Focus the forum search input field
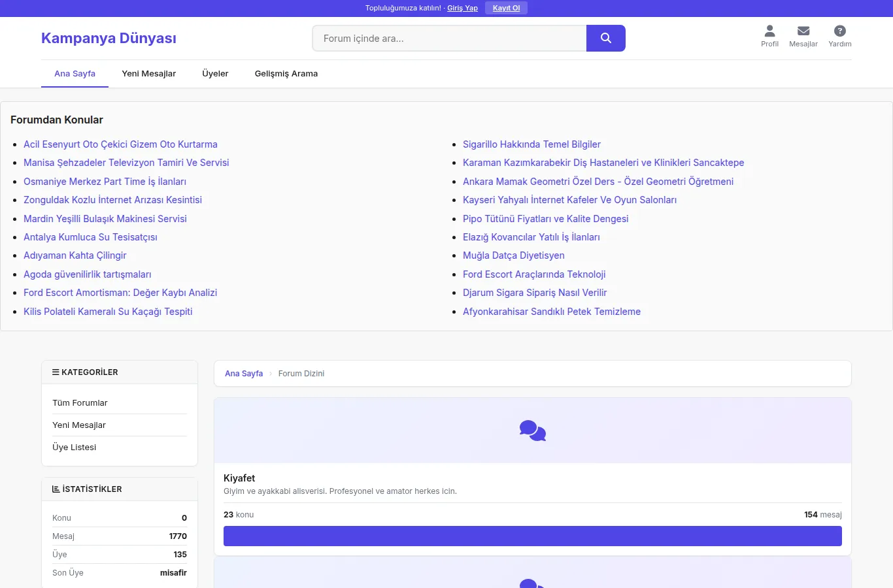This screenshot has height=588, width=893. pos(449,38)
